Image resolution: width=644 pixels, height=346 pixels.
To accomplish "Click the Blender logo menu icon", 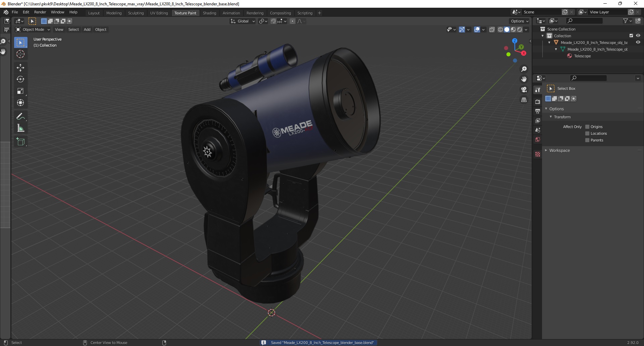I will (x=6, y=12).
